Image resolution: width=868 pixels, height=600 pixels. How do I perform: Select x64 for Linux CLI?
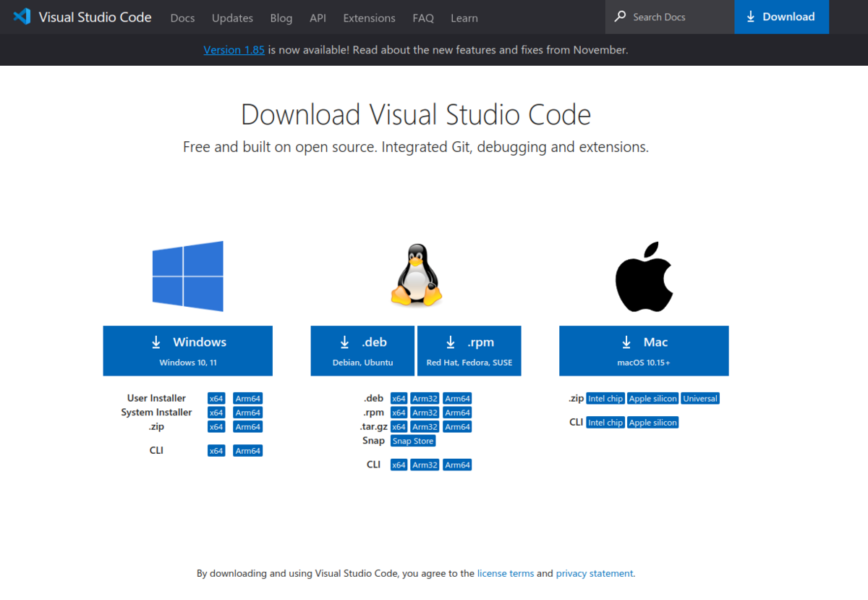(399, 465)
